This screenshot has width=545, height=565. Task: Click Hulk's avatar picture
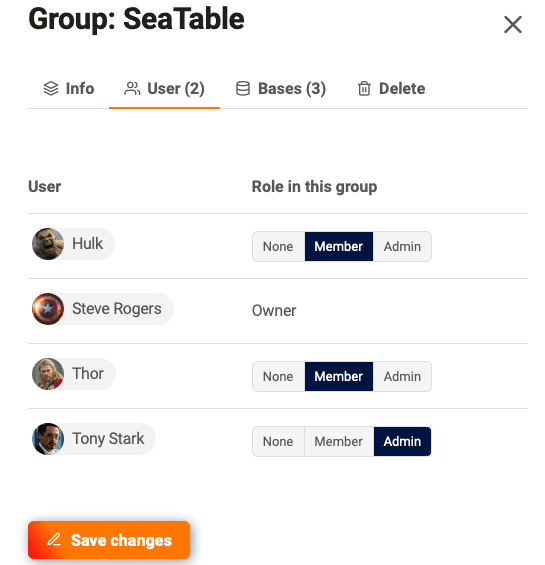48,244
